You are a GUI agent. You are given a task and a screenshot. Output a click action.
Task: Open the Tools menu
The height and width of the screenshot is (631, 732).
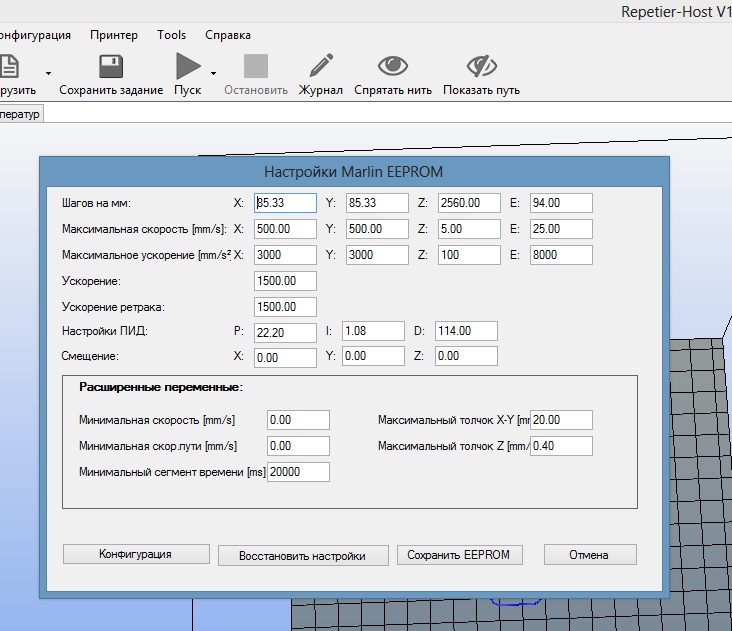(x=171, y=35)
